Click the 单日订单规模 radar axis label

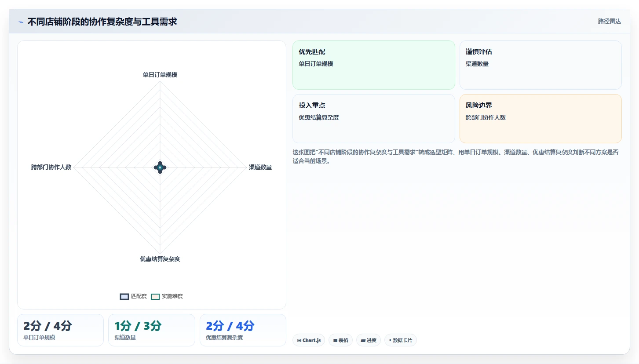pos(160,75)
